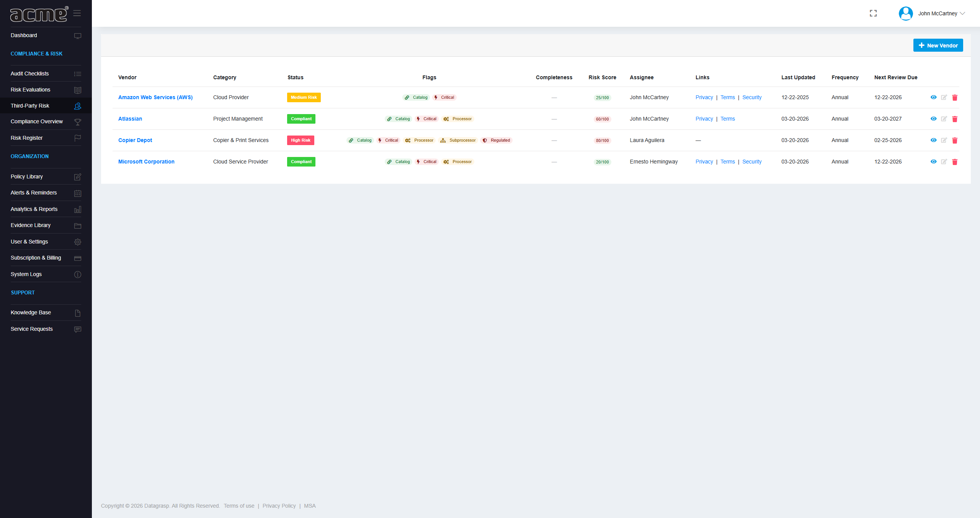The width and height of the screenshot is (980, 518).
Task: Click the Terms of use footer link
Action: pyautogui.click(x=239, y=506)
